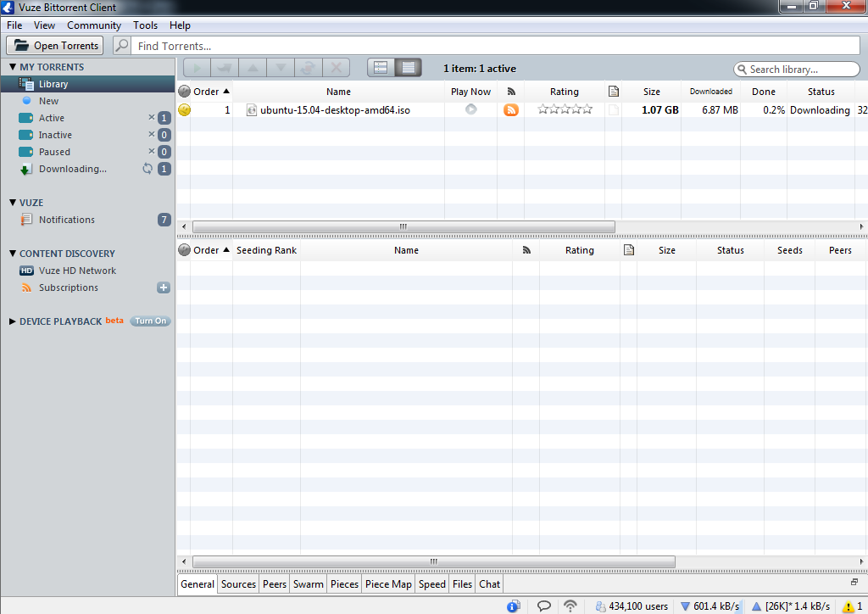This screenshot has width=868, height=614.
Task: Collapse the CONTENT DISCOVERY section
Action: coord(13,254)
